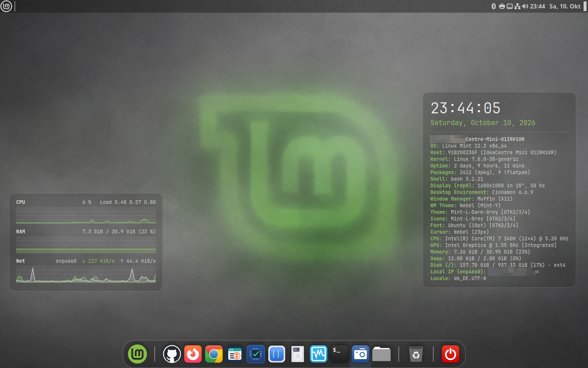Open the Trash in the dock
This screenshot has width=588, height=368.
(x=416, y=354)
